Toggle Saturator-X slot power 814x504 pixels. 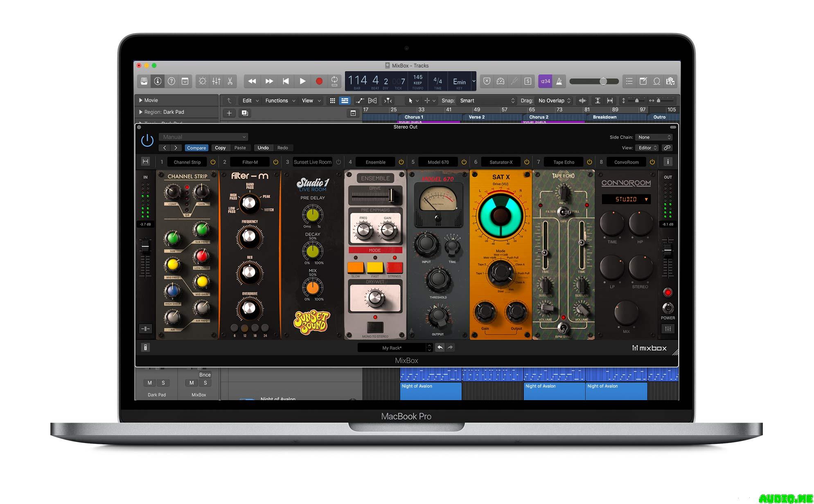pyautogui.click(x=527, y=162)
